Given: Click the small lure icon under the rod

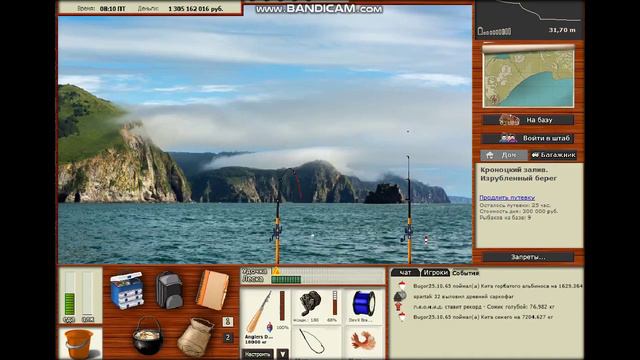Looking at the screenshot, I should pos(269,327).
